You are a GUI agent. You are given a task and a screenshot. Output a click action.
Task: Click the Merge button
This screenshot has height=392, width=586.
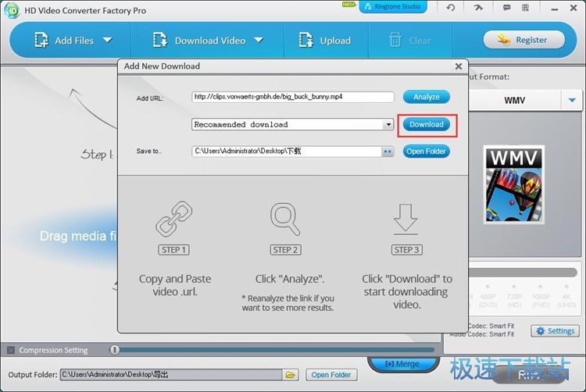[x=402, y=364]
